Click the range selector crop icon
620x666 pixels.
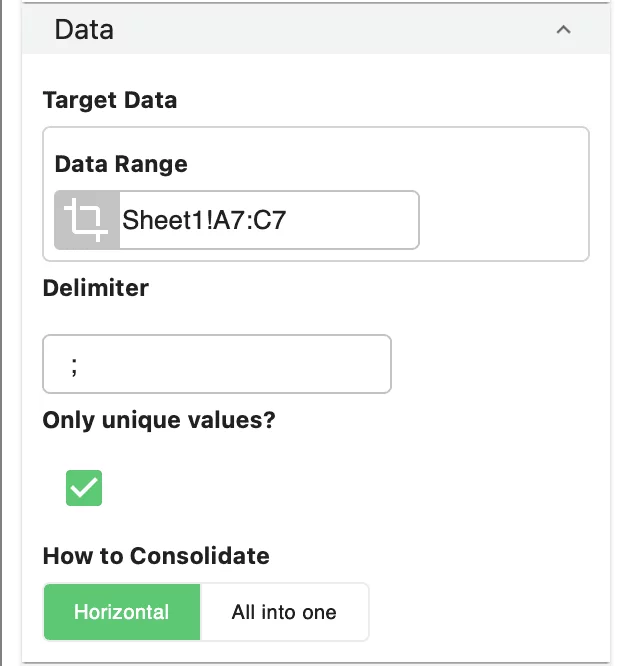(86, 220)
